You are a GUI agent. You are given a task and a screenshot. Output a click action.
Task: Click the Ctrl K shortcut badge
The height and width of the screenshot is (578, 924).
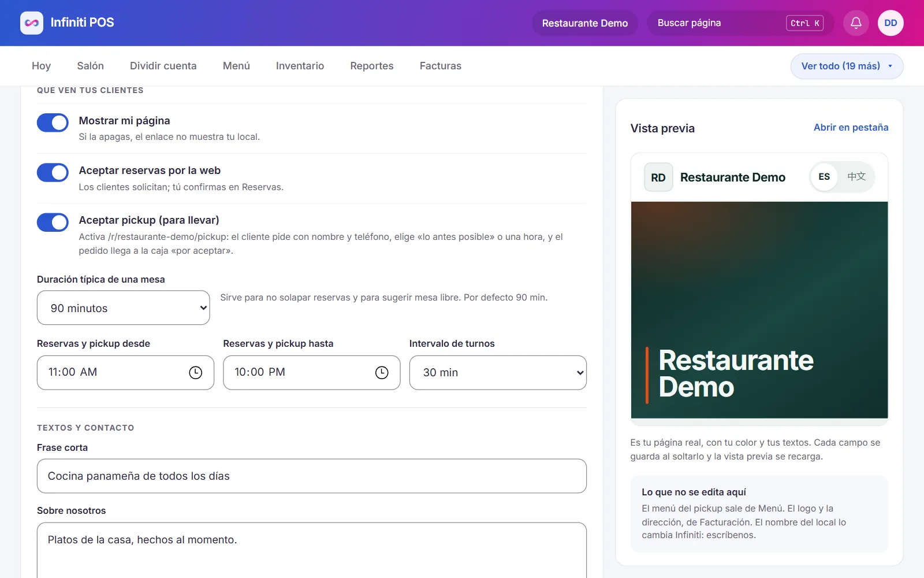[x=804, y=23]
